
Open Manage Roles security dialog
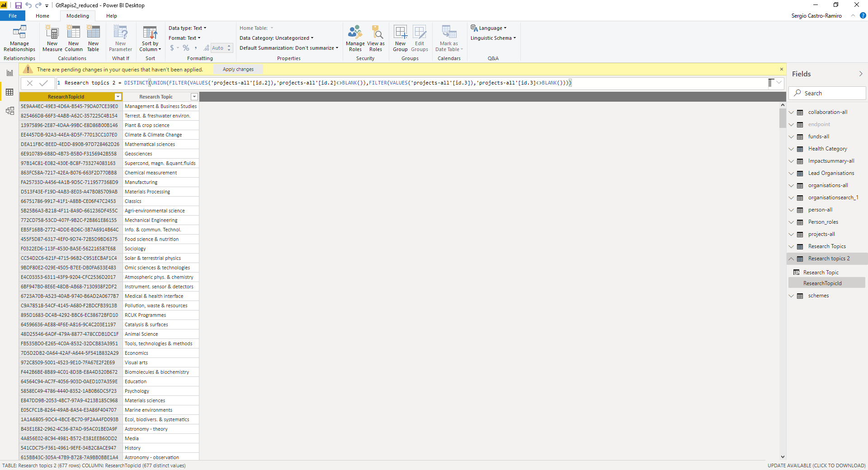(x=355, y=38)
